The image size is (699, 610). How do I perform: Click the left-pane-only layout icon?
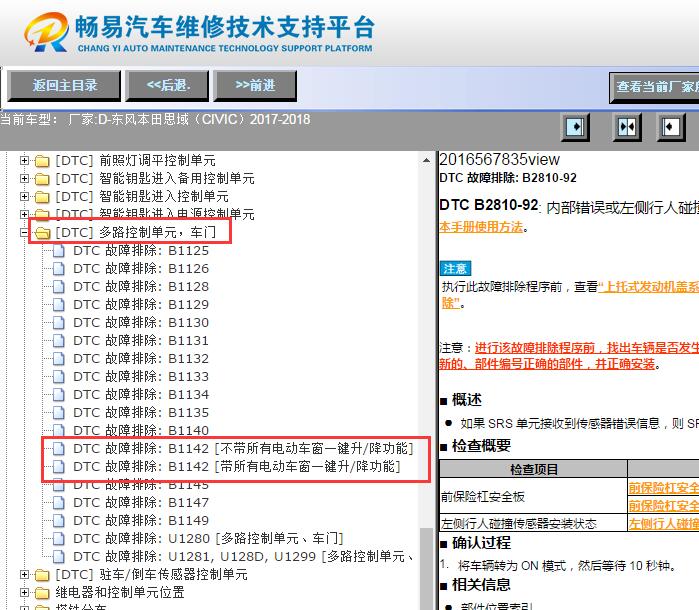(575, 128)
